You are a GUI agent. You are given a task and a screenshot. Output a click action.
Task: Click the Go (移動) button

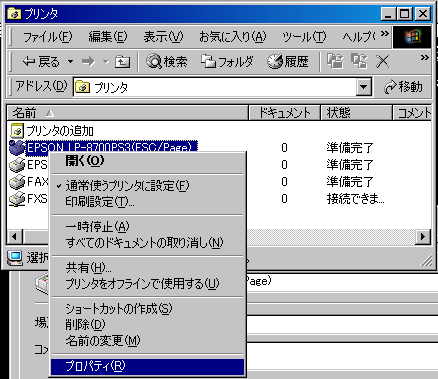(403, 87)
